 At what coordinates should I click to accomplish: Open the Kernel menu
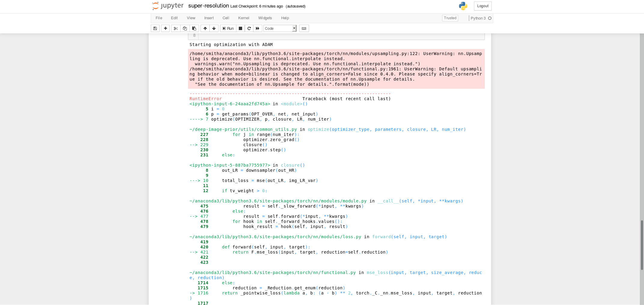point(243,18)
